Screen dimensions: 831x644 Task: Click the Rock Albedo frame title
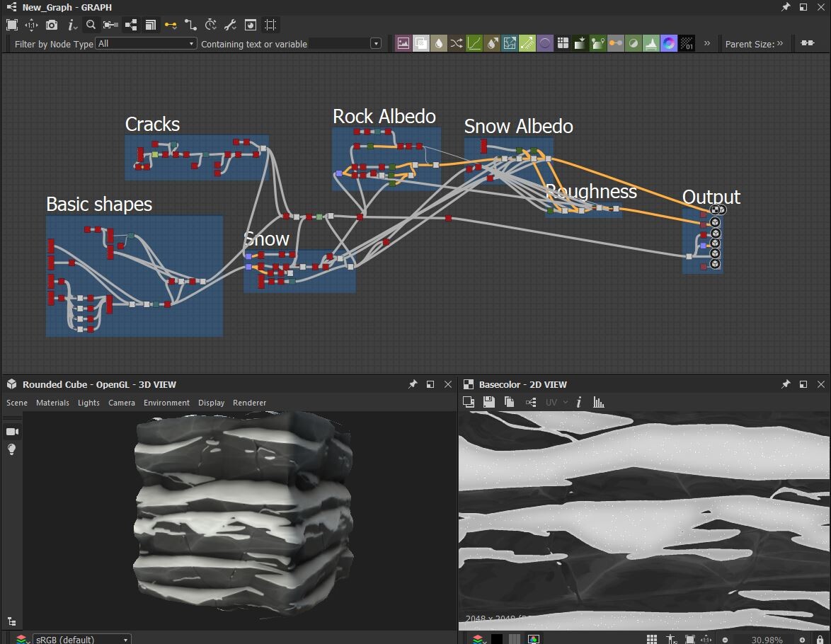tap(384, 117)
